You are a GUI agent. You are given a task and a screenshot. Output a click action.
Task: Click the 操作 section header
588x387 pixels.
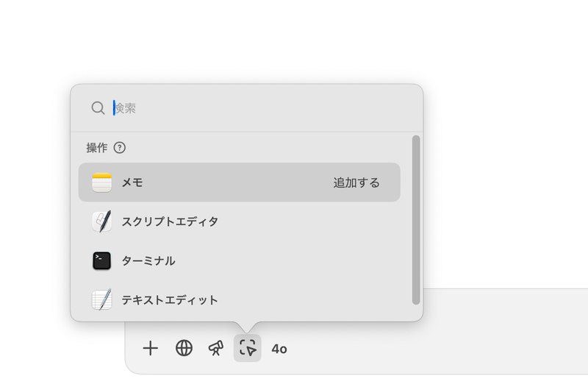tap(97, 148)
